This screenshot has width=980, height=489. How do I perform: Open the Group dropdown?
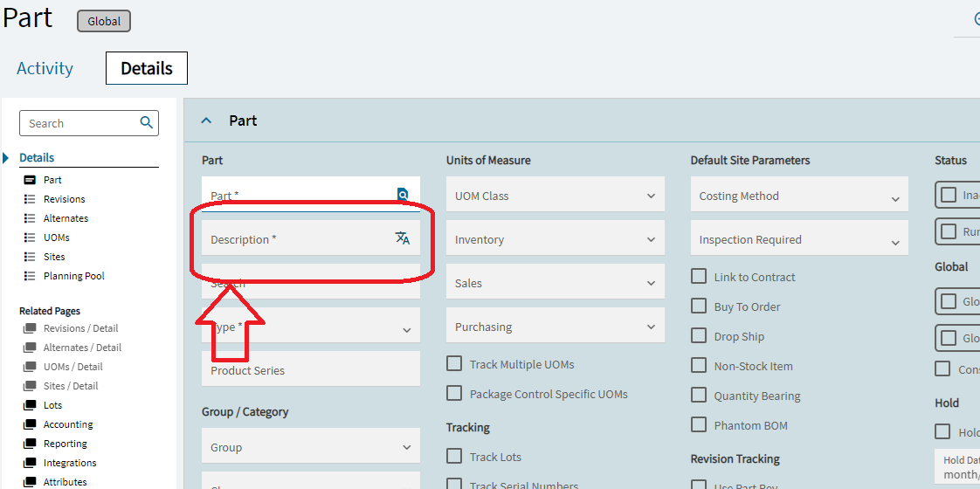(310, 447)
